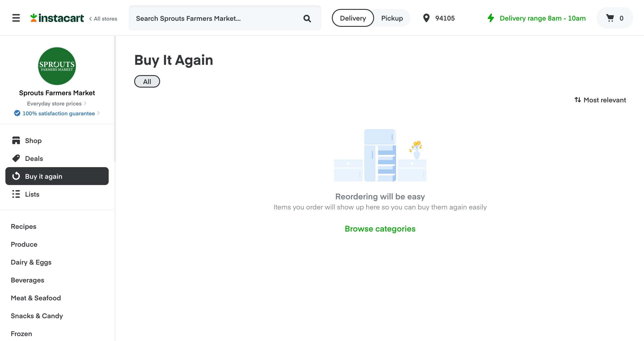
Task: Click the Sprouts Farmers Market logo
Action: pos(57,66)
